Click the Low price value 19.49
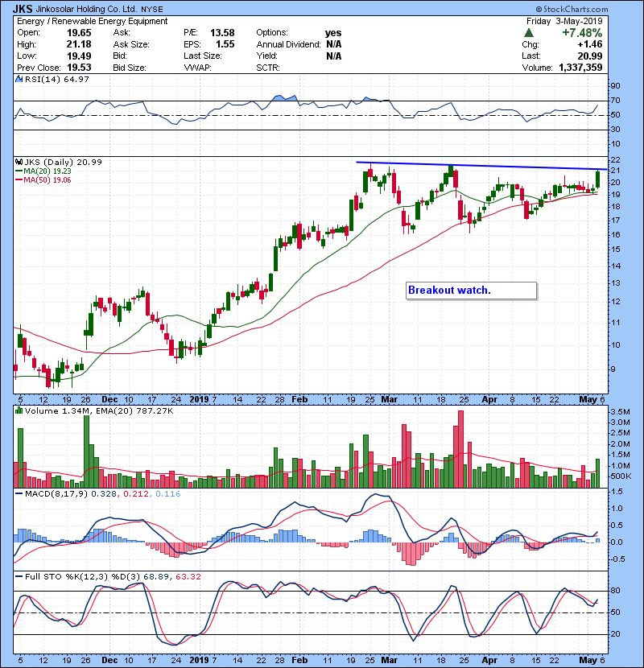 point(79,56)
